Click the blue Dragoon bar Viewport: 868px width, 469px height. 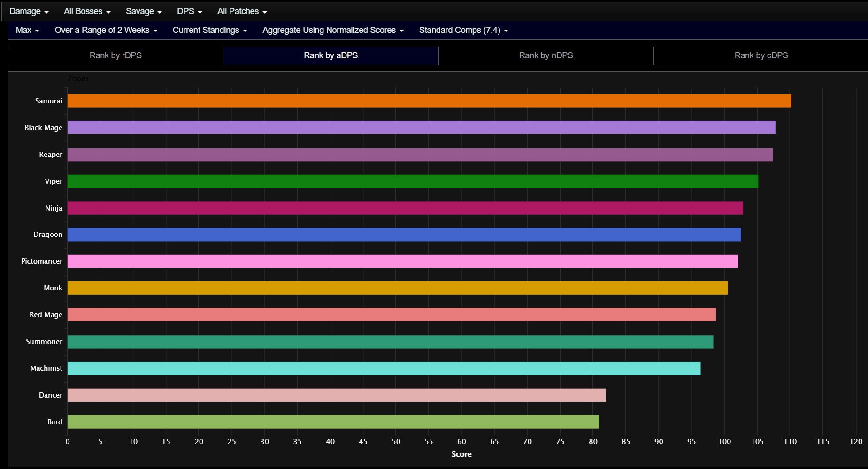tap(404, 234)
